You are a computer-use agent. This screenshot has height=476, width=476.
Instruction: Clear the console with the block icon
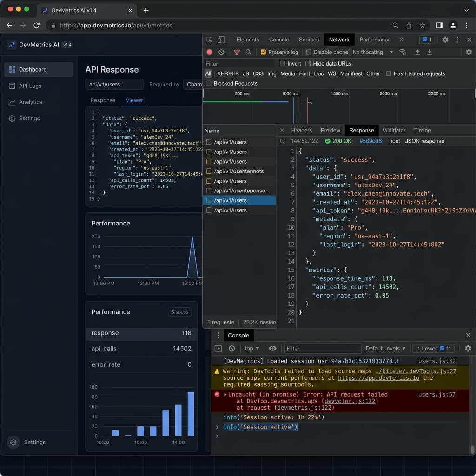(231, 349)
